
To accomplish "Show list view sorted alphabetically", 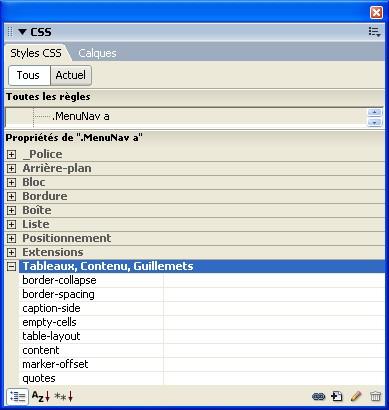I will [x=41, y=396].
